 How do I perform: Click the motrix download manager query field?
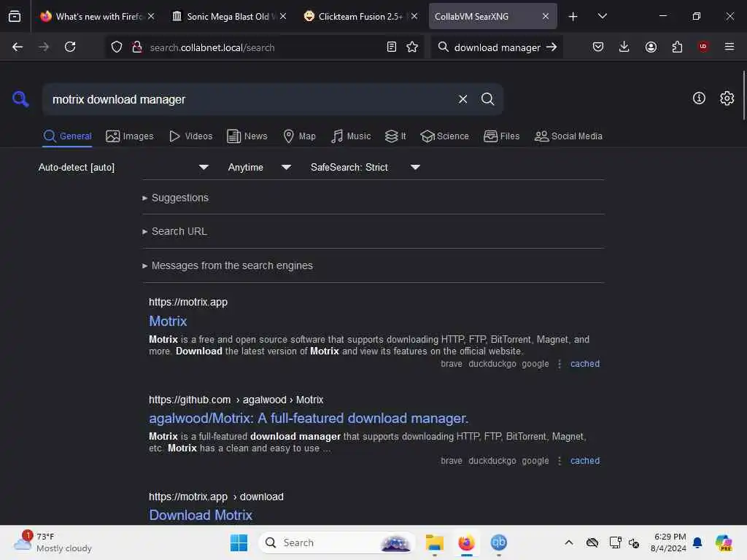(x=250, y=99)
